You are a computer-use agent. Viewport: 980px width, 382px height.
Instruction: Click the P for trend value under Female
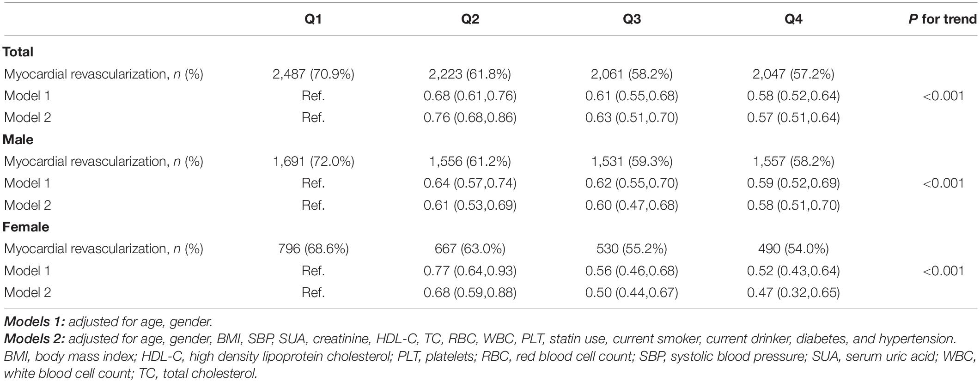tap(943, 271)
